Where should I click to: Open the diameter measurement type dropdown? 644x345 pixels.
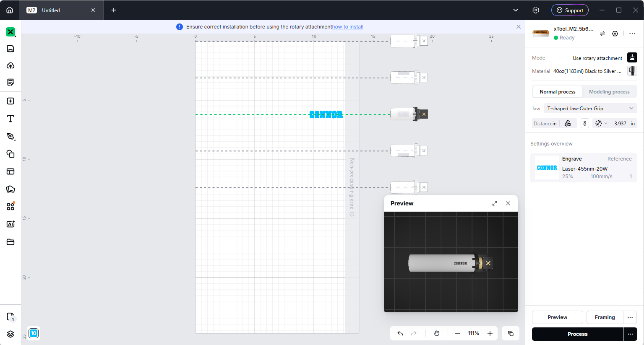click(x=601, y=123)
